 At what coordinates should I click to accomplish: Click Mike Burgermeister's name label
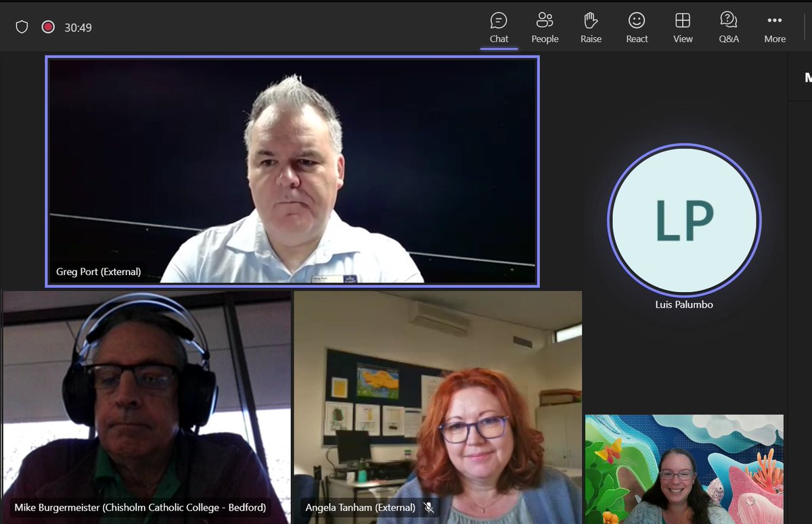[140, 507]
